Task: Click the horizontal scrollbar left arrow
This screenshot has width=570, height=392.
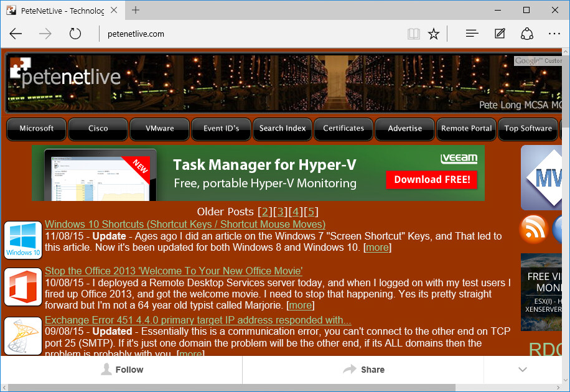Action: tap(4, 388)
